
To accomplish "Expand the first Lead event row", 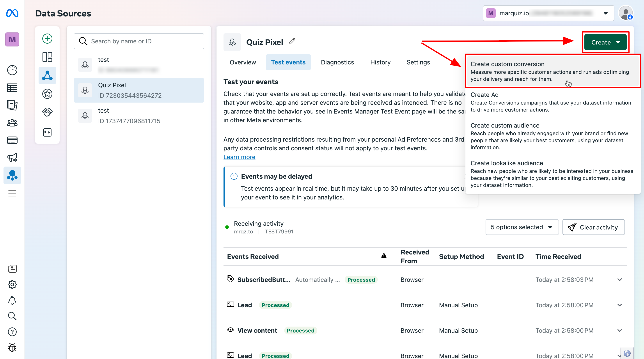I will (x=619, y=305).
